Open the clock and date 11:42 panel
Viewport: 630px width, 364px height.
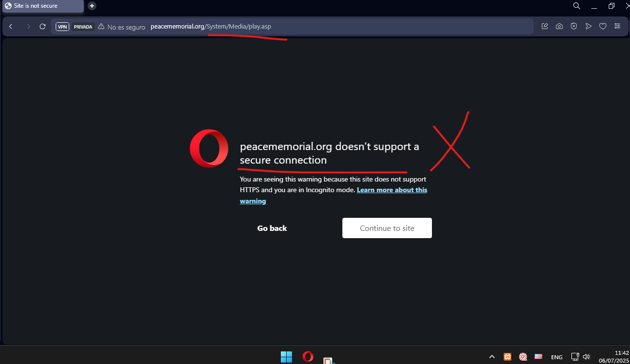[x=615, y=357]
